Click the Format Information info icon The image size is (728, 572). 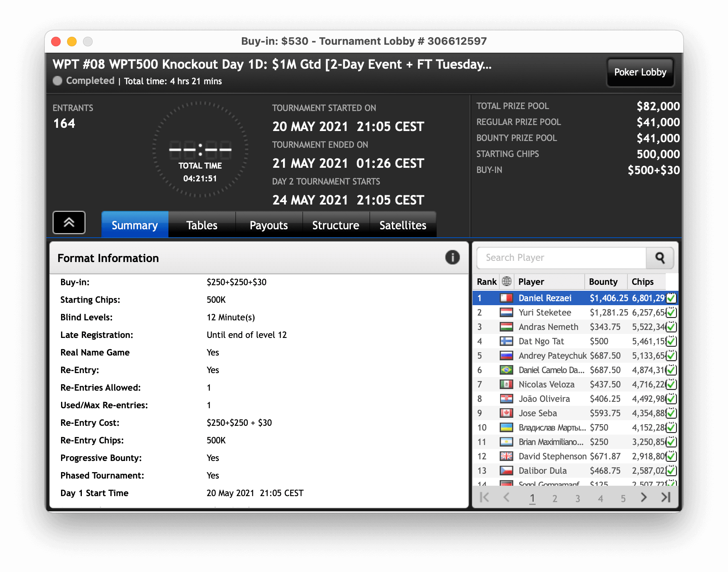(x=452, y=258)
